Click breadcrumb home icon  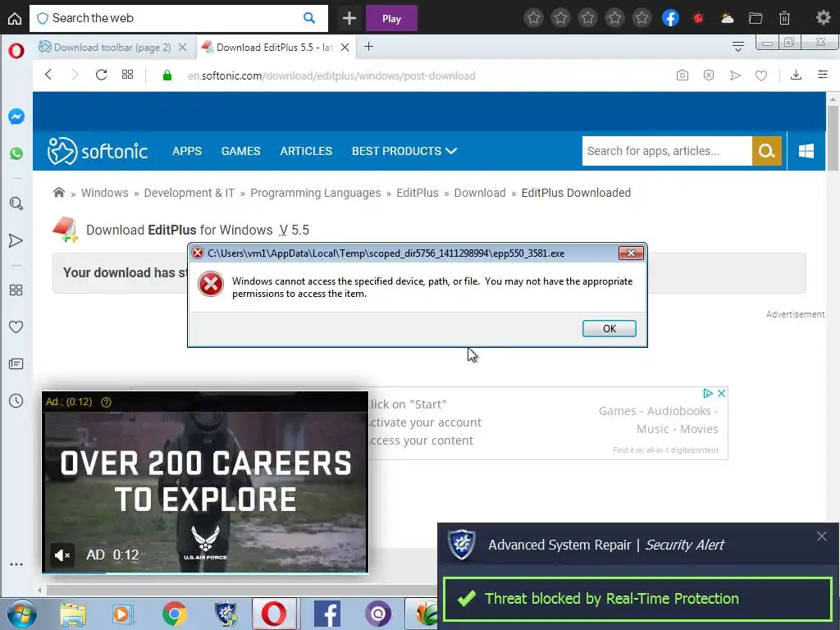point(59,192)
